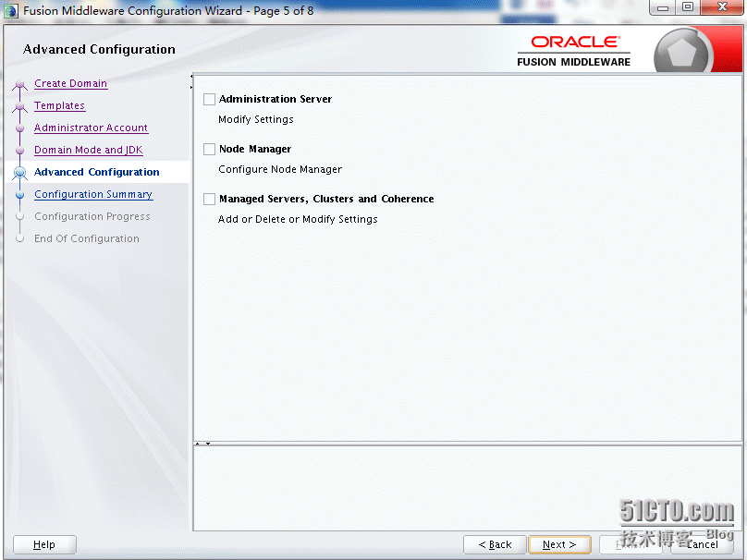Go to the Create Domain step
747x560 pixels.
coord(70,83)
